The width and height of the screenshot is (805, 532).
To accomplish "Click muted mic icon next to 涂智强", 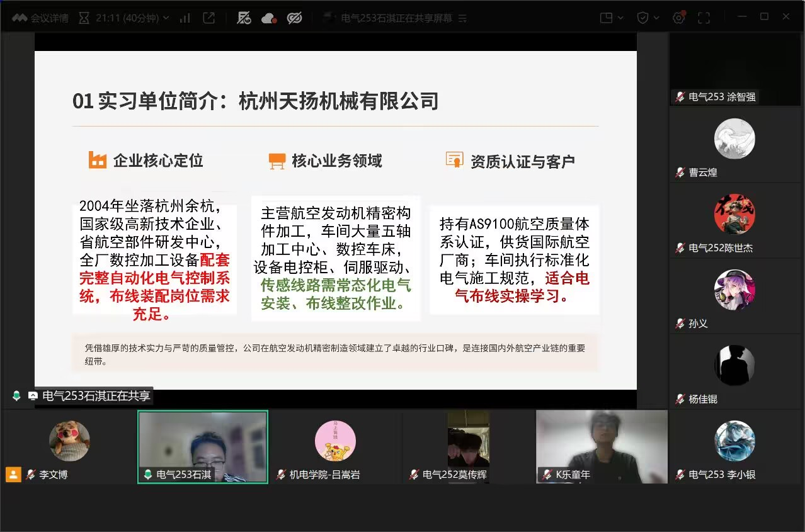I will click(680, 97).
